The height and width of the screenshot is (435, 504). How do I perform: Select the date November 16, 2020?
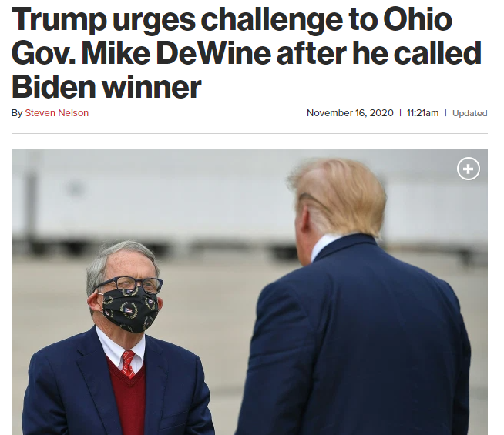click(350, 113)
